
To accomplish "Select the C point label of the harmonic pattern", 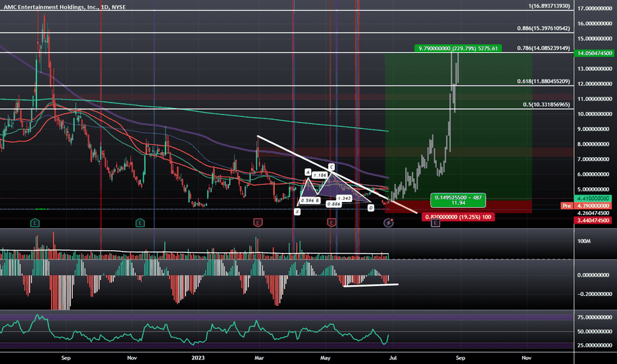I will coord(331,167).
